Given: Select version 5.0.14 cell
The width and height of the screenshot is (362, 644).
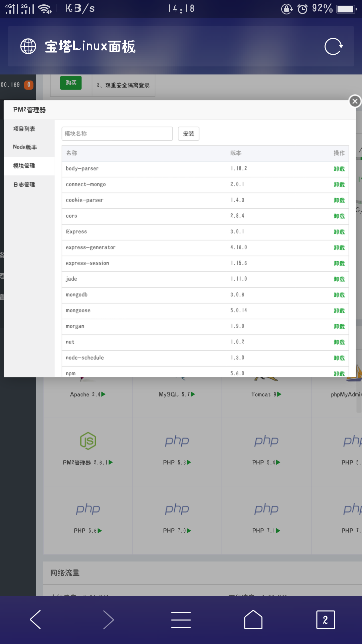Looking at the screenshot, I should tap(239, 311).
